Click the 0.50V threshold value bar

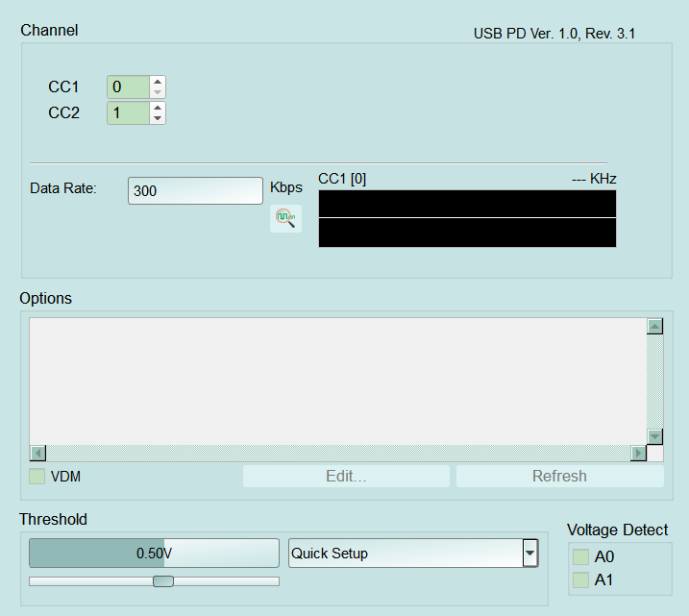pos(155,554)
